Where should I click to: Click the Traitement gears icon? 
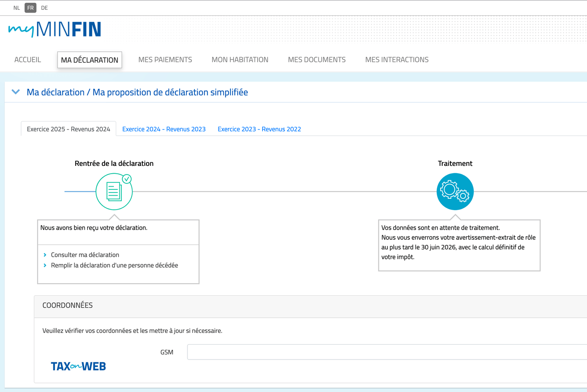pyautogui.click(x=455, y=192)
